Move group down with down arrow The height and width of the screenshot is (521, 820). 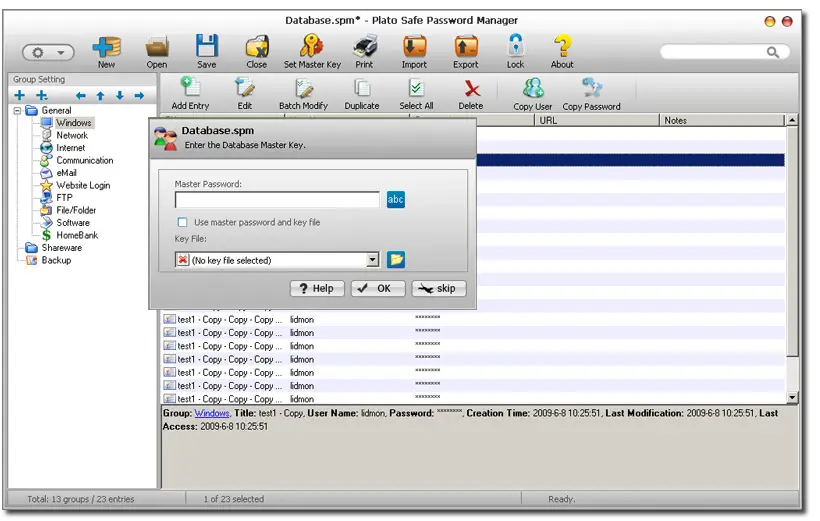coord(120,96)
